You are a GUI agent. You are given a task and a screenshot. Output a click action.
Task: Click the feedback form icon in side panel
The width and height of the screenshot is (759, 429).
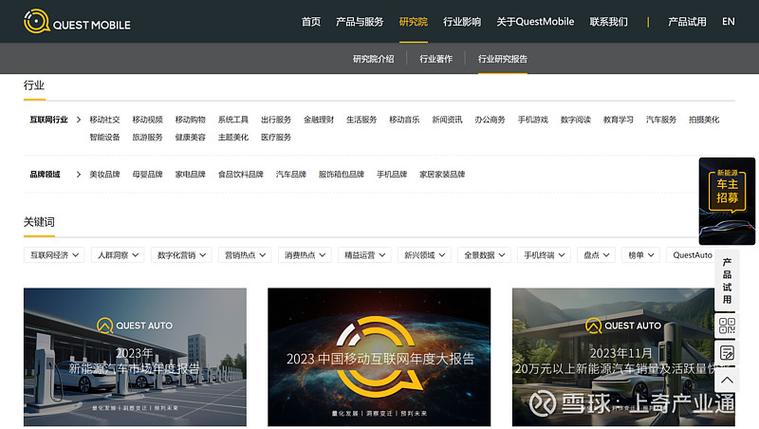(727, 353)
